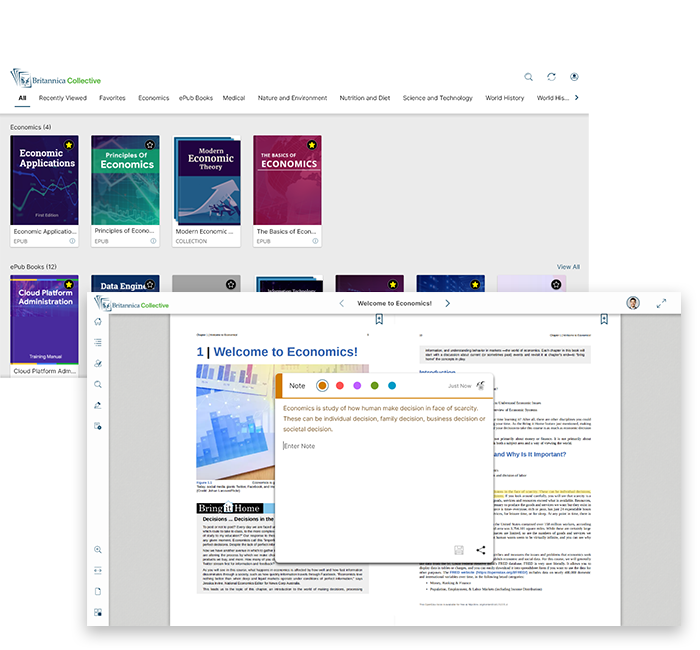
Task: Save the note with the floppy disk icon
Action: [459, 550]
